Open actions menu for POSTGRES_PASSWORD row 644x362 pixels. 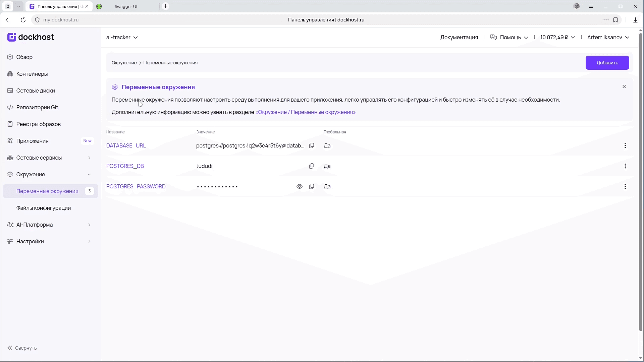point(625,186)
